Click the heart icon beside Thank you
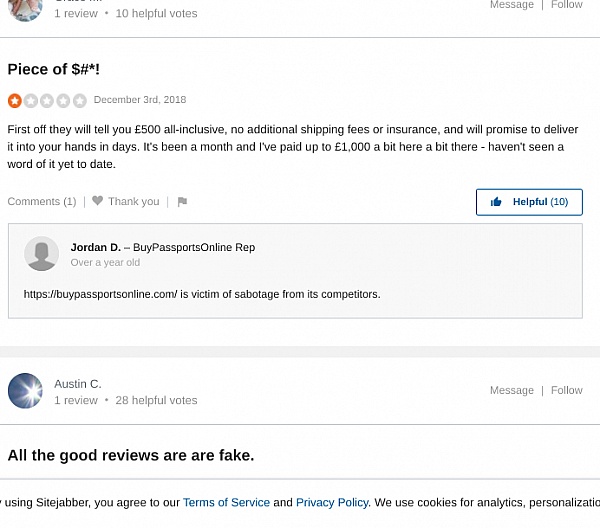Screen dimensions: 600x528 point(98,201)
